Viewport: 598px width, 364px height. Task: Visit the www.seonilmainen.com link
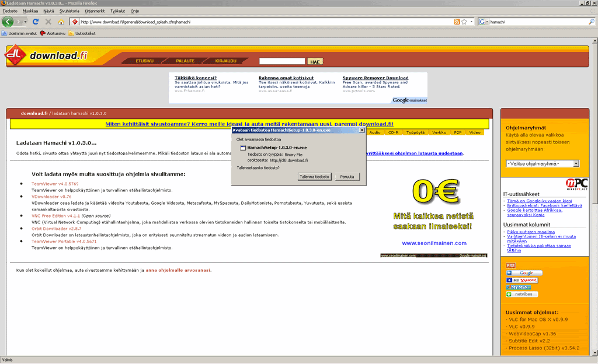point(434,243)
